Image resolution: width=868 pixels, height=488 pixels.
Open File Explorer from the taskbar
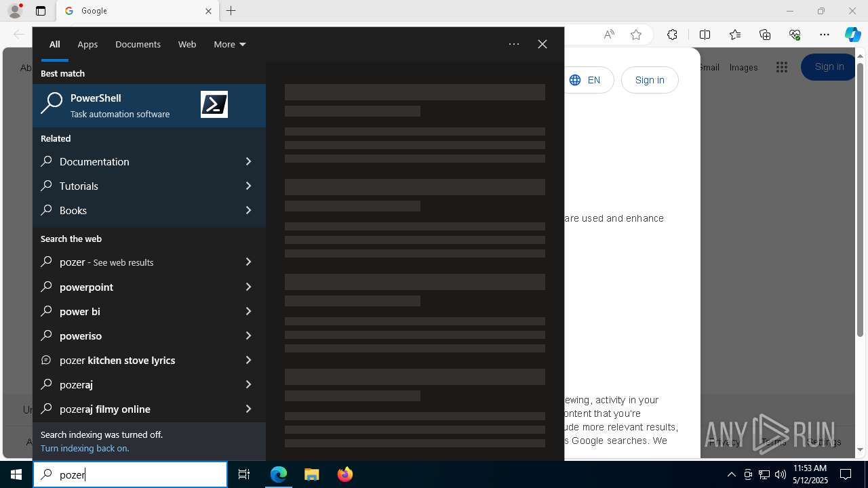(x=312, y=474)
